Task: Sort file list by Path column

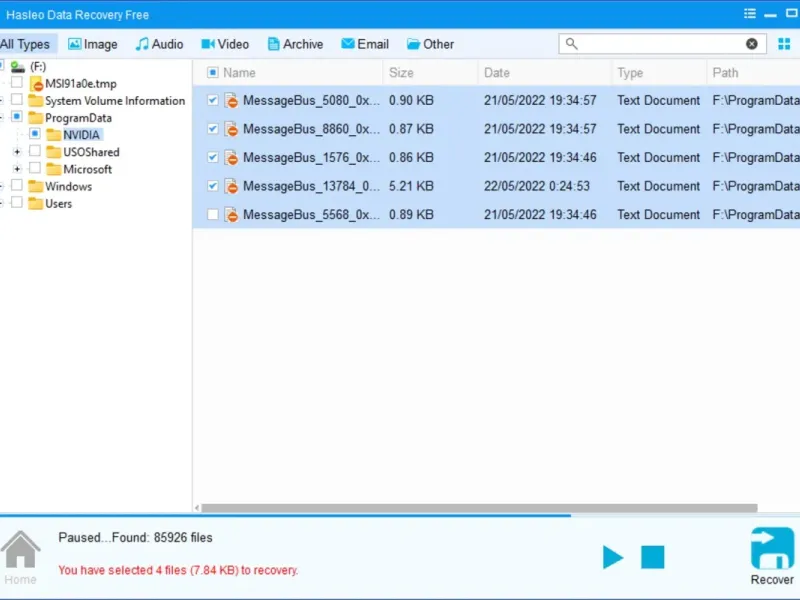Action: point(725,73)
